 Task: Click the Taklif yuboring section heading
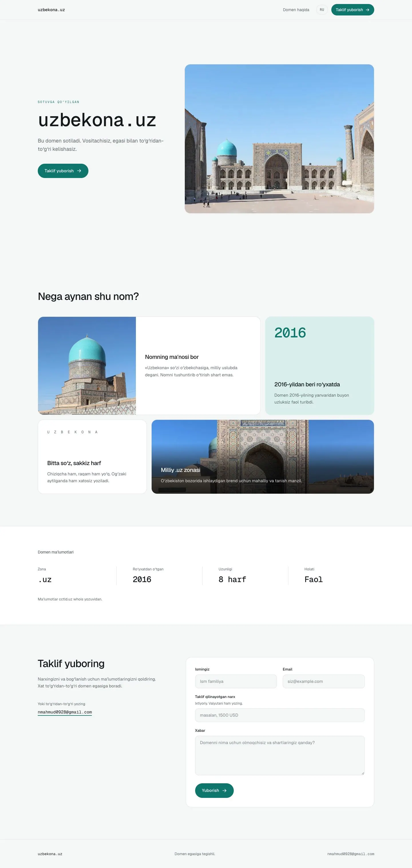71,663
